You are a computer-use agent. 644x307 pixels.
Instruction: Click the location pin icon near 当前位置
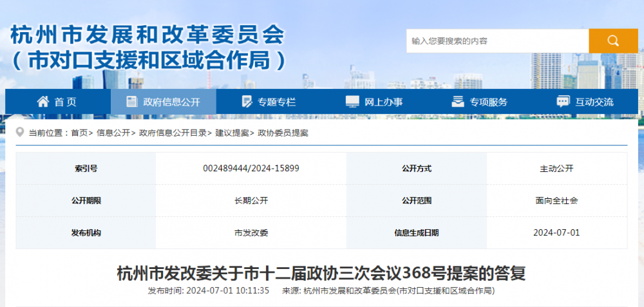[20, 133]
